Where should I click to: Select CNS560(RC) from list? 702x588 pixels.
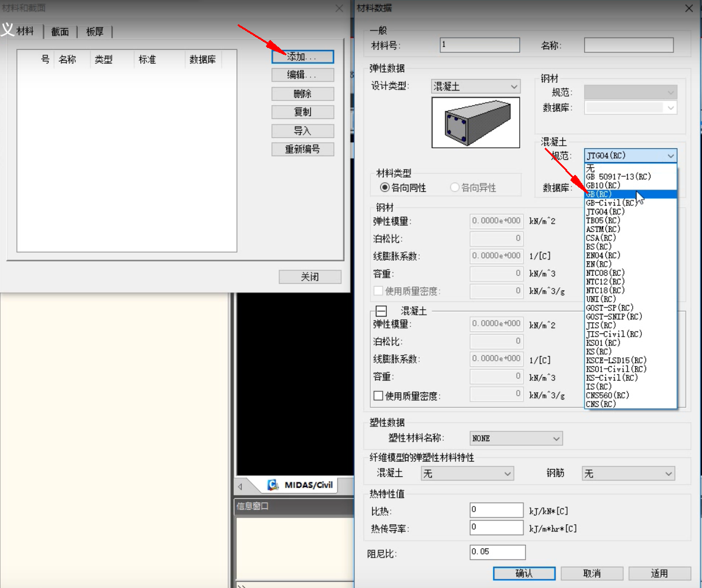631,395
